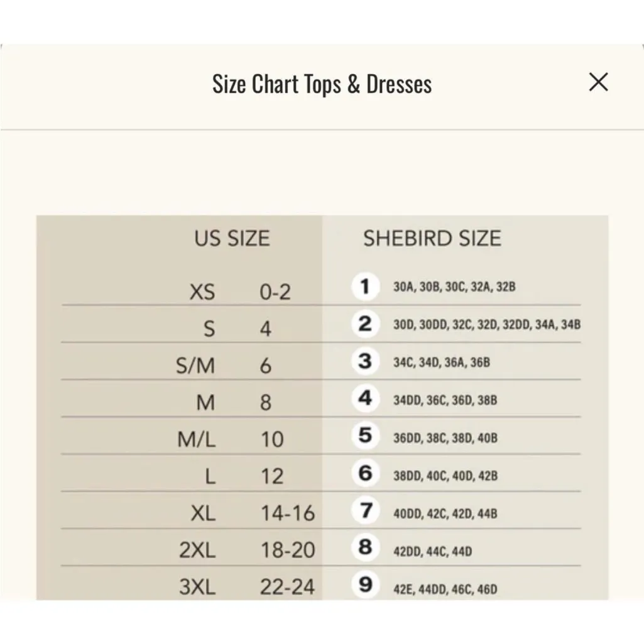Select the SheBird size 5 circle
This screenshot has width=644, height=644.
tap(365, 436)
